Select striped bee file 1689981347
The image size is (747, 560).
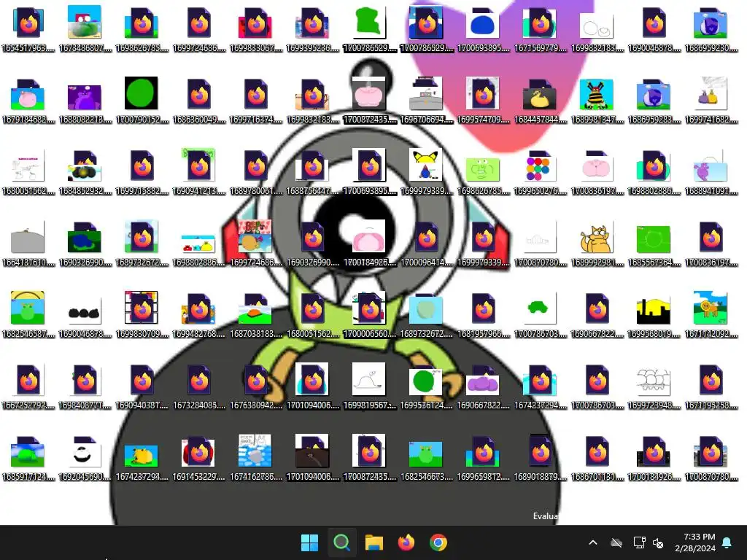click(597, 101)
